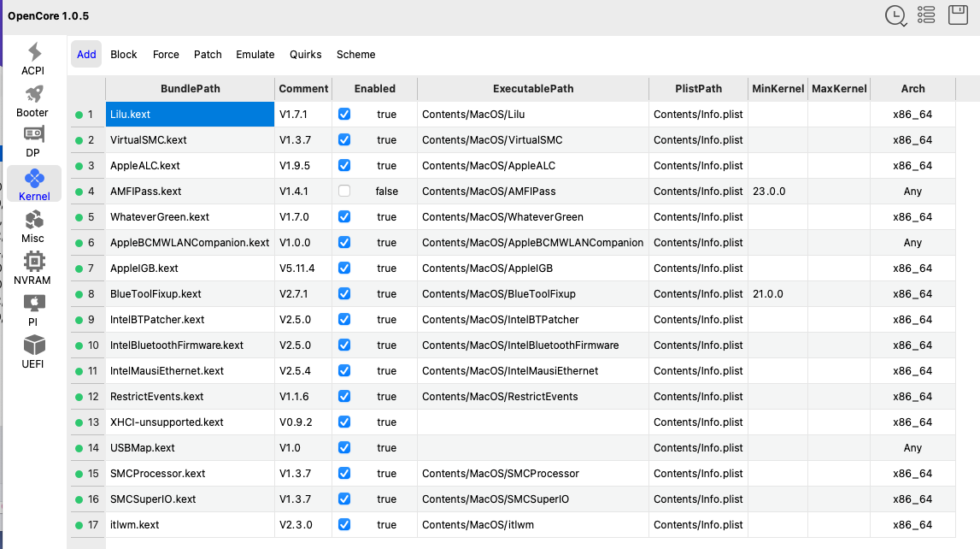
Task: Open the NVRAM chip icon
Action: 33,269
